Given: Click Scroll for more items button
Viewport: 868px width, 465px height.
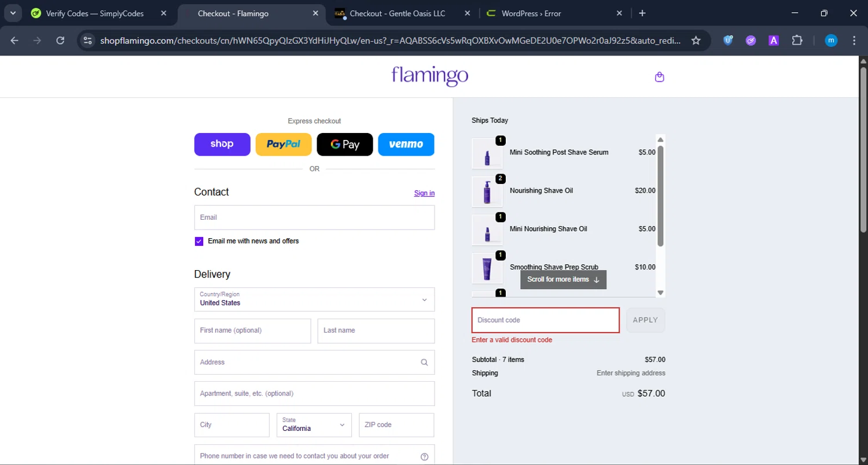Looking at the screenshot, I should 563,280.
